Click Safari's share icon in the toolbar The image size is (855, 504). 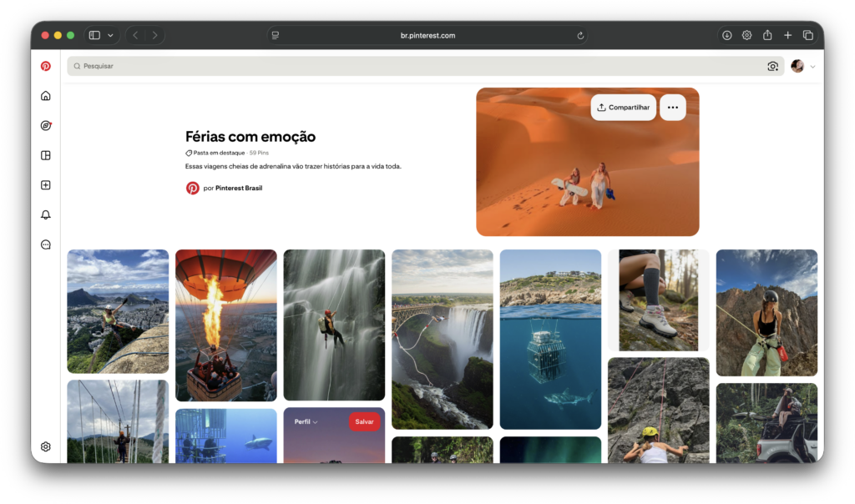767,35
